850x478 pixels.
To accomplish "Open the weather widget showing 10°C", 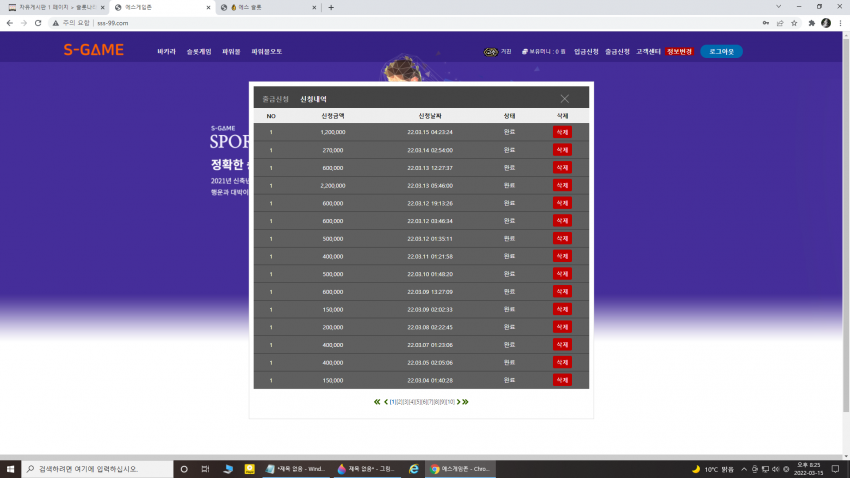I will pos(712,469).
